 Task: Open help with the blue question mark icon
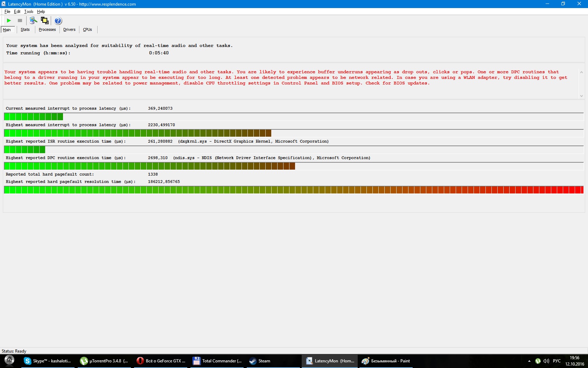coord(58,21)
